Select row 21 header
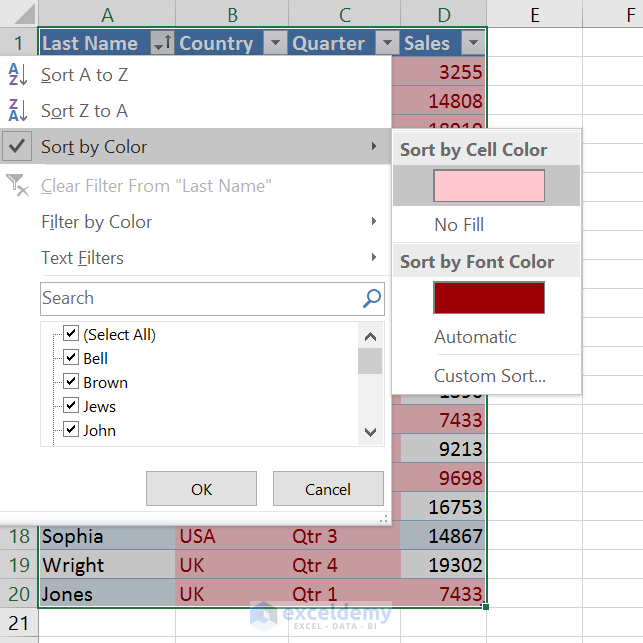The image size is (643, 643). pyautogui.click(x=19, y=623)
